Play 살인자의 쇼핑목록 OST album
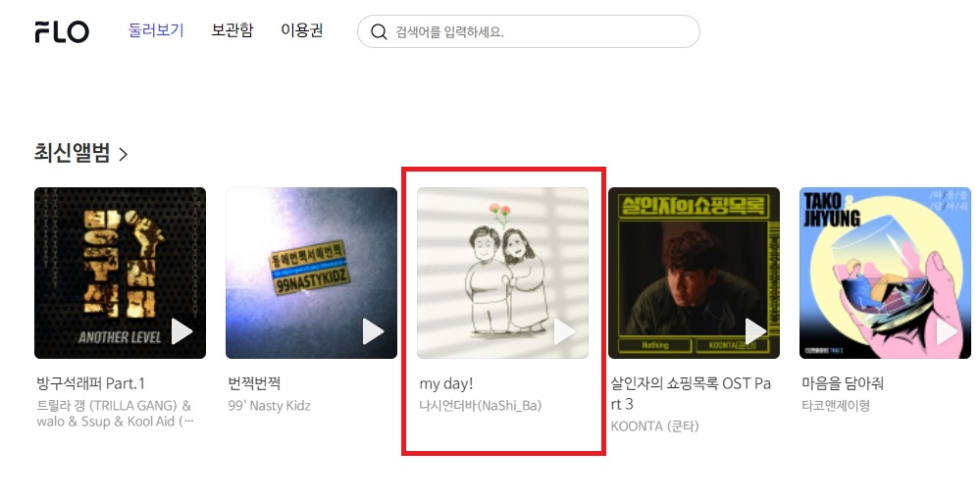 click(755, 331)
